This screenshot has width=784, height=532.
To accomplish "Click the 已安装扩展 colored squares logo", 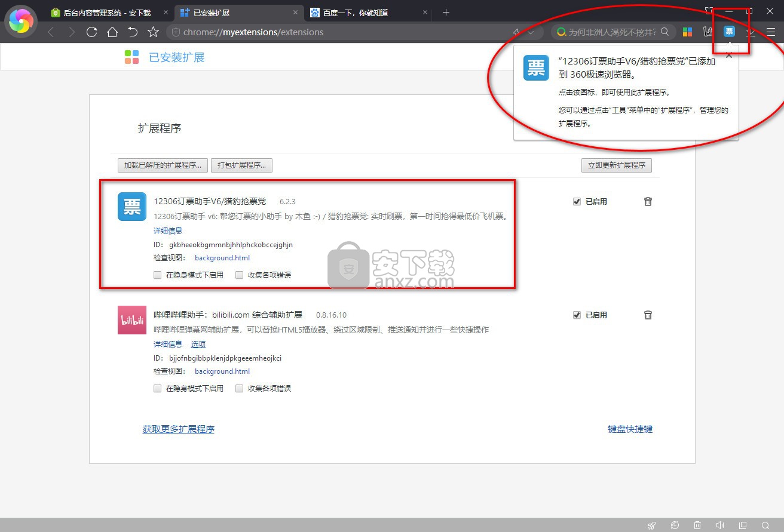I will click(x=132, y=57).
